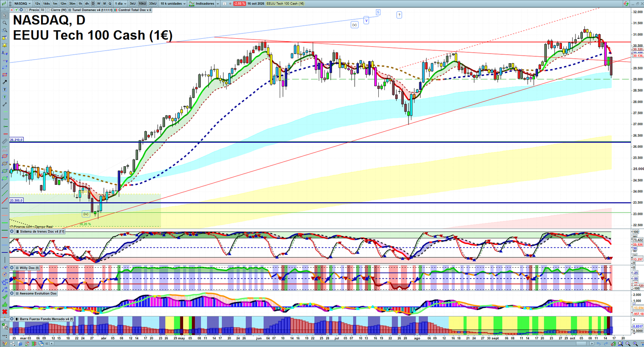This screenshot has height=347, width=644.
Task: Toggle the D daily timeframe
Action: pyautogui.click(x=93, y=4)
